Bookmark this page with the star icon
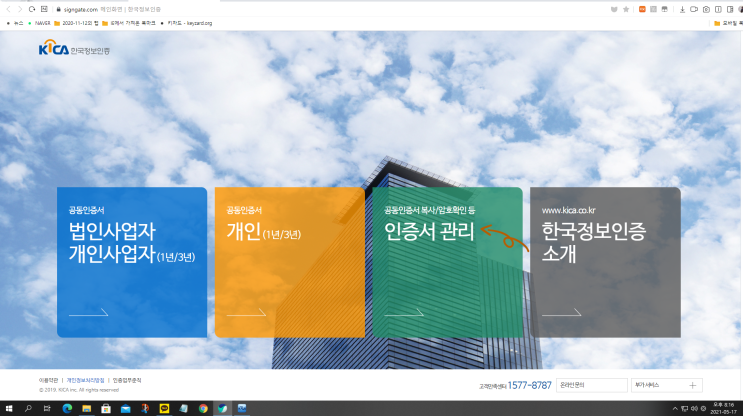Image resolution: width=743 pixels, height=416 pixels. (x=626, y=9)
